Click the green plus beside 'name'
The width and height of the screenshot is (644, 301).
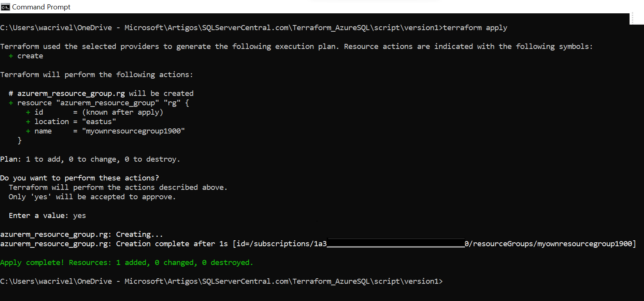point(28,131)
